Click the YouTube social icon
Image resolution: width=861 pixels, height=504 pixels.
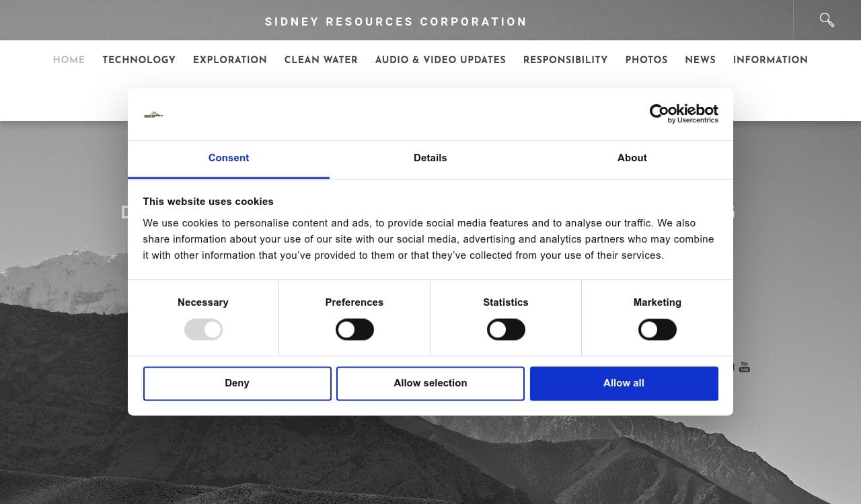point(744,367)
